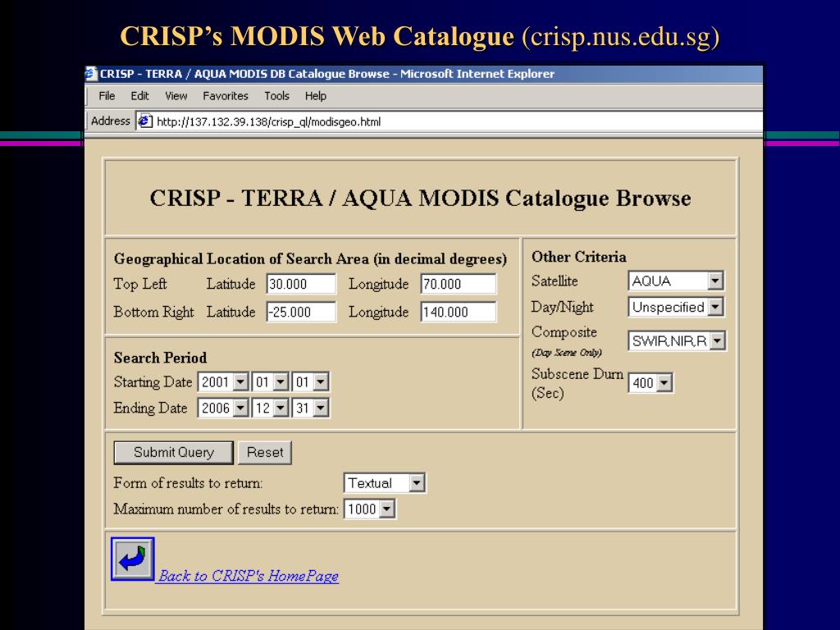Screen dimensions: 840x630
Task: Click the Reset button
Action: click(265, 453)
